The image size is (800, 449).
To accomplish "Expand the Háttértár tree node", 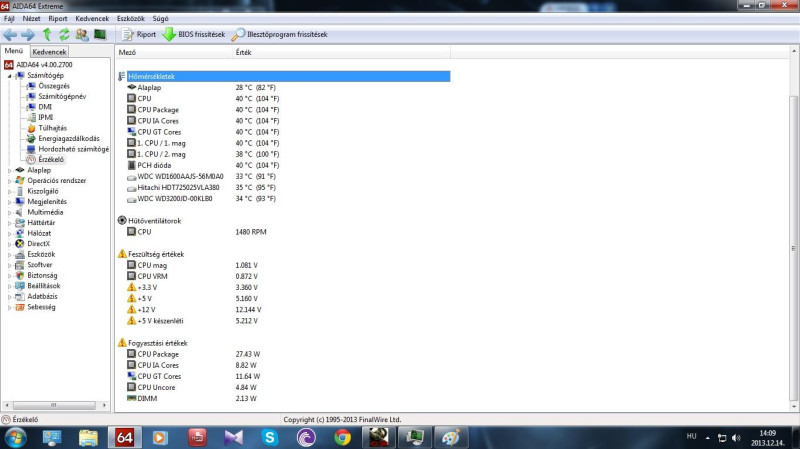I will pyautogui.click(x=9, y=223).
